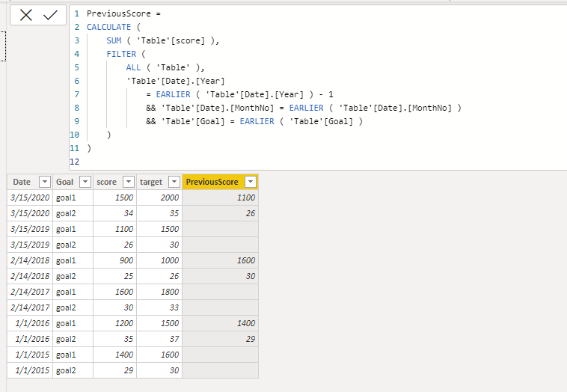
Task: Cancel the formula with the X icon
Action: click(x=26, y=15)
